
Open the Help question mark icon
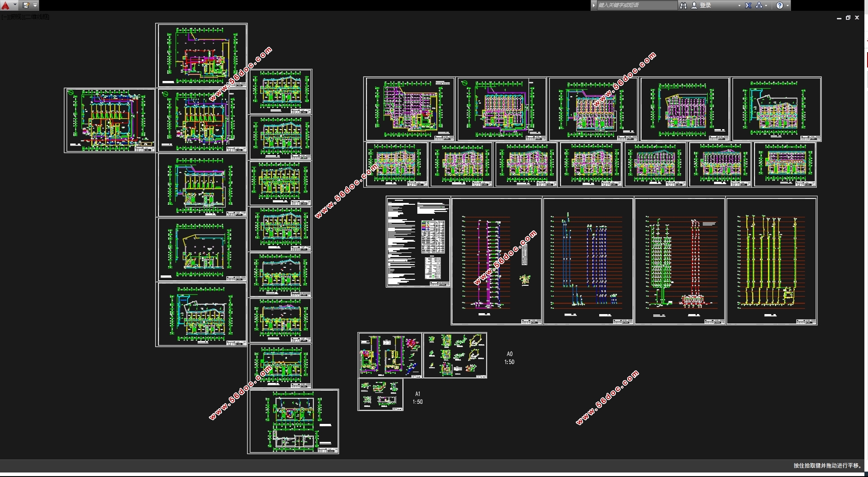[x=779, y=5]
